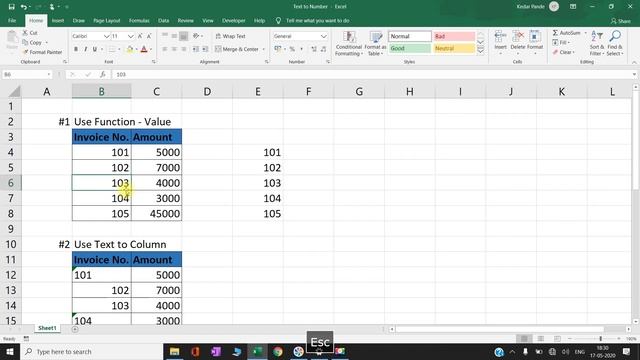Open the General number format dropdown
Screen dimensions: 640x360
click(x=323, y=36)
